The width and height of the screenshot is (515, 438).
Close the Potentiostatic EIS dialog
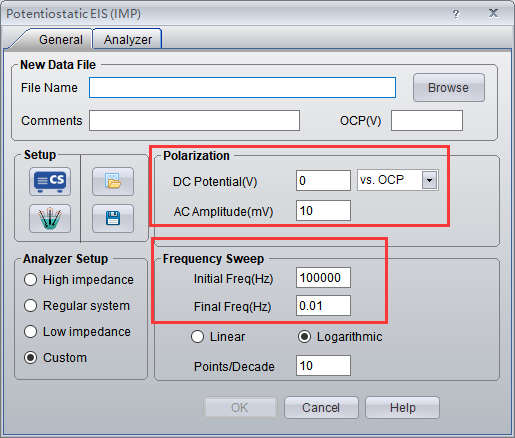[x=493, y=13]
